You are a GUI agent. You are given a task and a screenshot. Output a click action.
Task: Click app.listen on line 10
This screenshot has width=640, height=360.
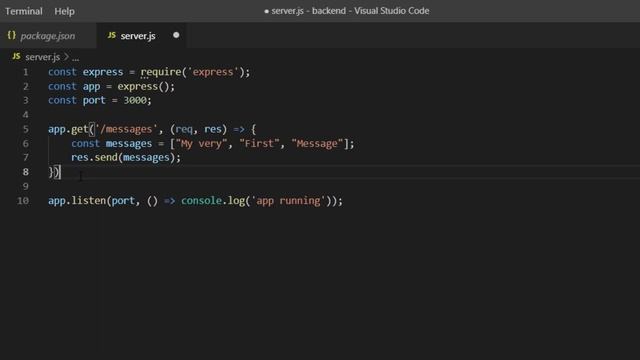pyautogui.click(x=77, y=201)
